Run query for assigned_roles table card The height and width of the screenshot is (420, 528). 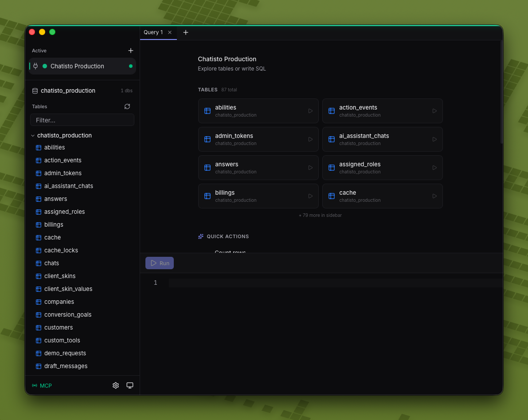point(434,168)
